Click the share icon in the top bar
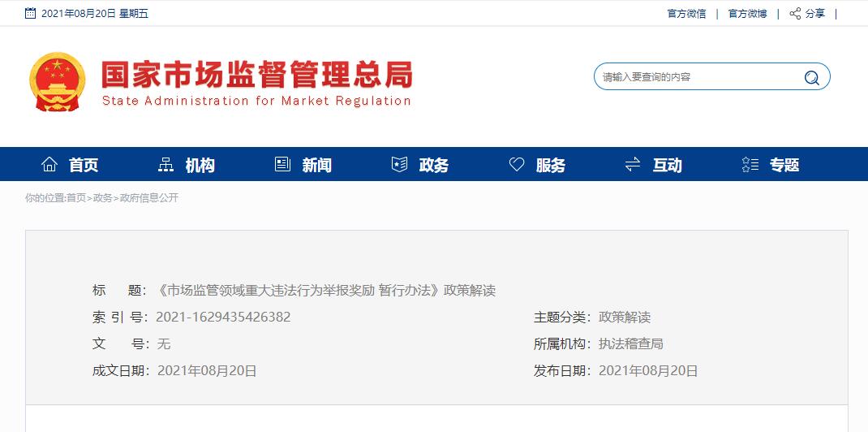The image size is (868, 432). click(795, 14)
